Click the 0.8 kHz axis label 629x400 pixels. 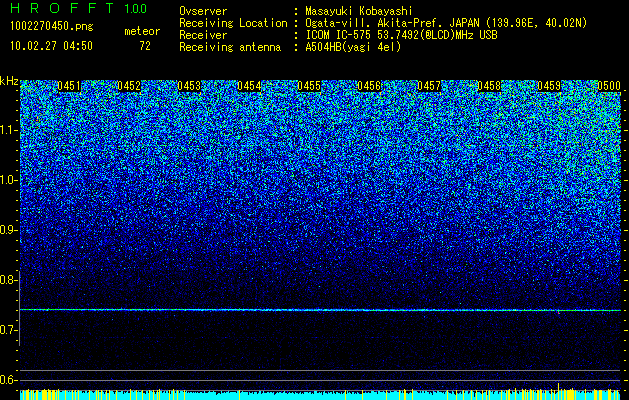pos(7,280)
